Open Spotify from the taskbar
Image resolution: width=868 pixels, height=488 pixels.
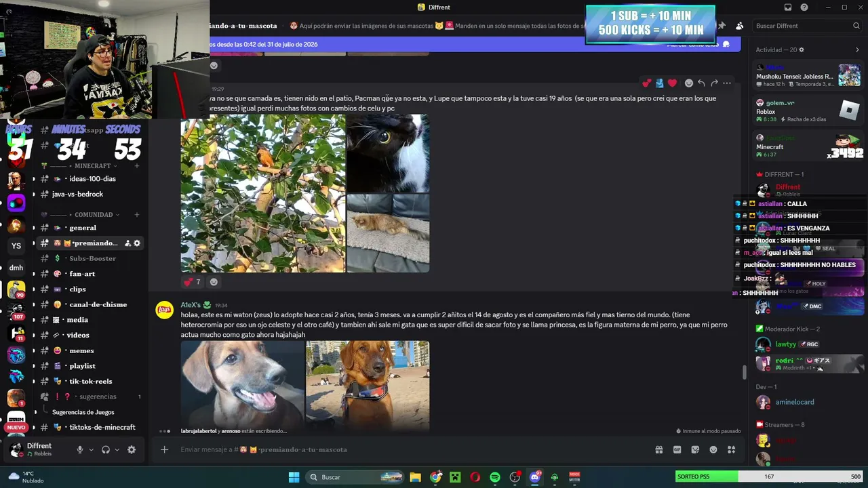(495, 477)
